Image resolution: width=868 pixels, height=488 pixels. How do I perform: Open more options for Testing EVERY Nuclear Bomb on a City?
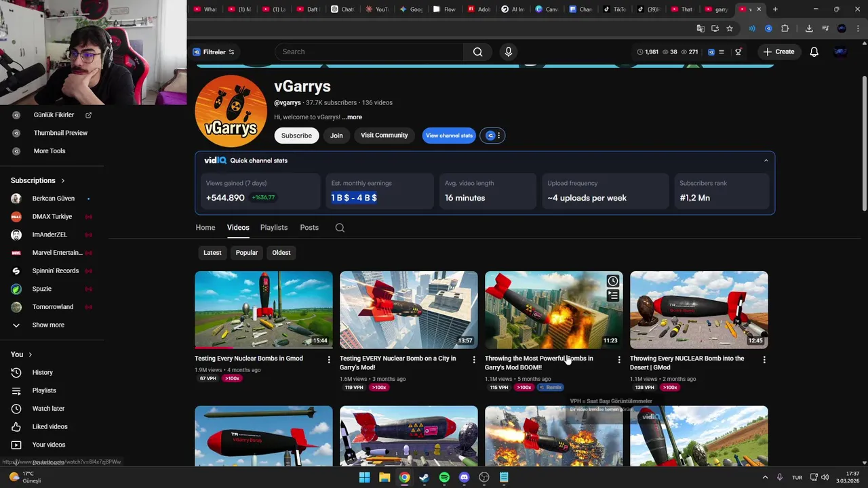[x=474, y=360]
